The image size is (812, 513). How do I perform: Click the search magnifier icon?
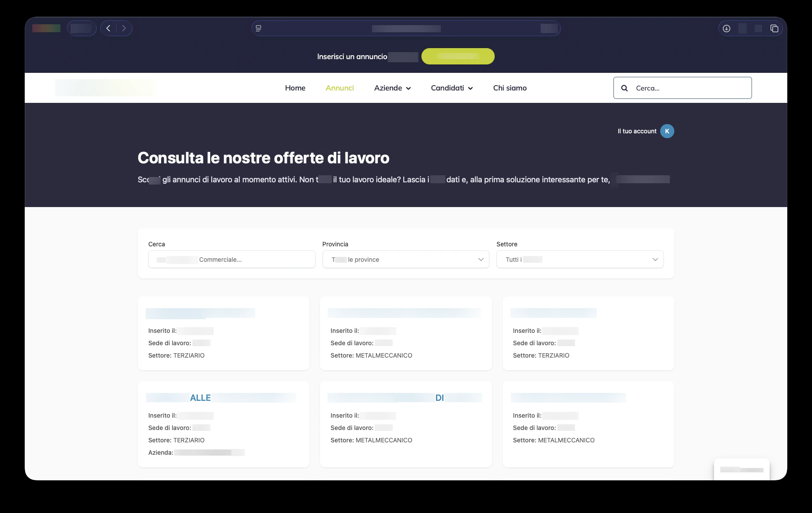pos(624,88)
